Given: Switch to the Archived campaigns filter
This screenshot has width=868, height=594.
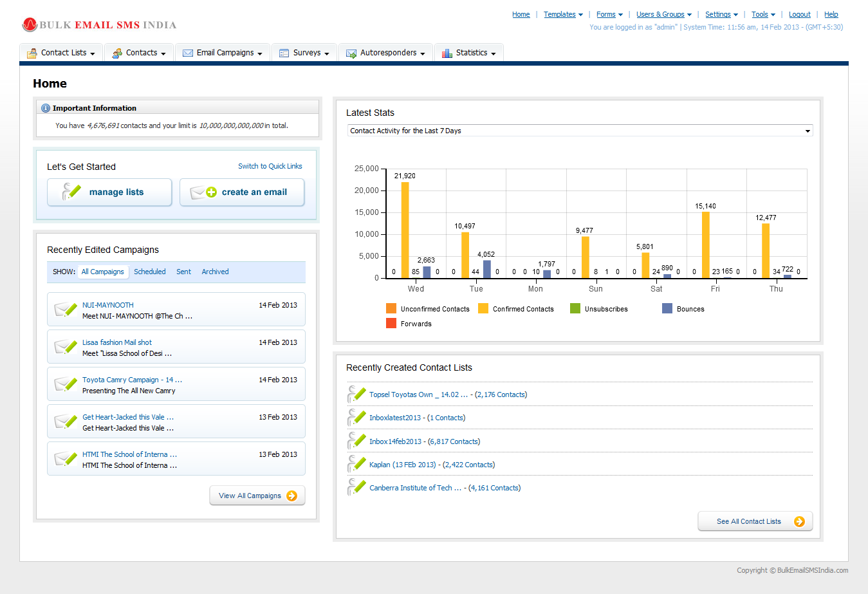Looking at the screenshot, I should [215, 272].
